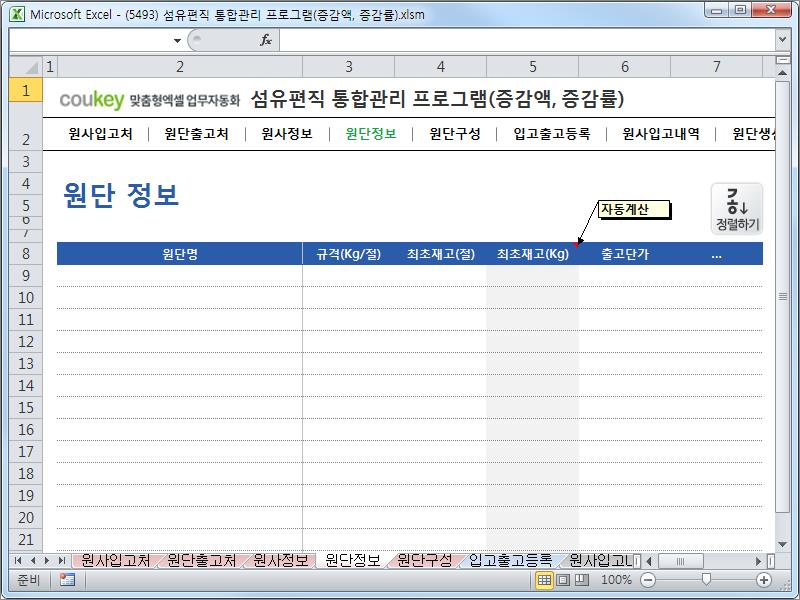Viewport: 800px width, 600px height.
Task: Open the 원단정보 navigation link
Action: [371, 134]
